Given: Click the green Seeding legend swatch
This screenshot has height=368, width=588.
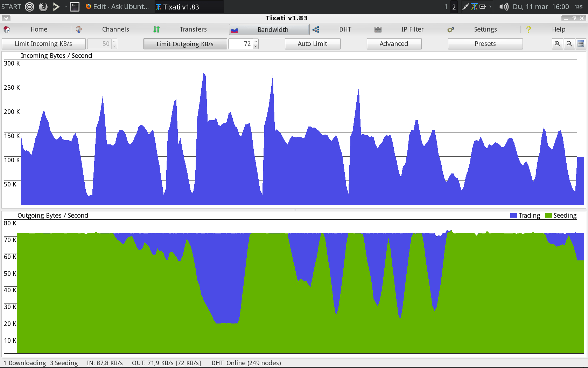Looking at the screenshot, I should (548, 216).
